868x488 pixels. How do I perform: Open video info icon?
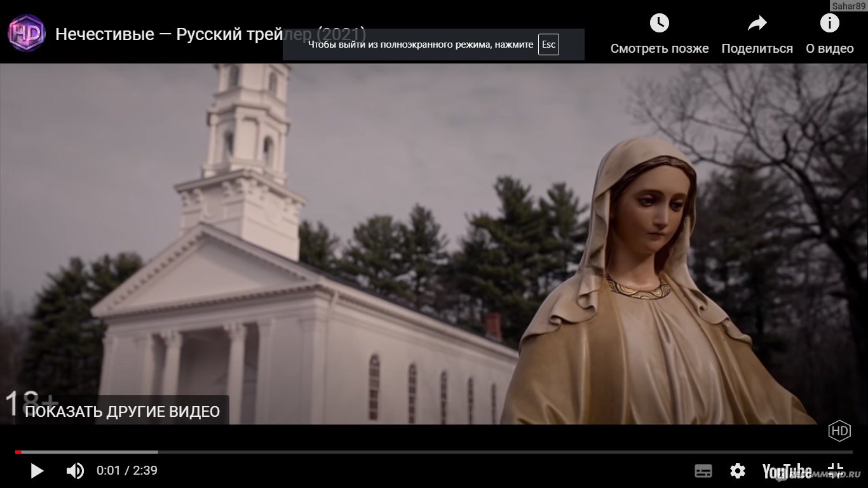click(x=829, y=24)
